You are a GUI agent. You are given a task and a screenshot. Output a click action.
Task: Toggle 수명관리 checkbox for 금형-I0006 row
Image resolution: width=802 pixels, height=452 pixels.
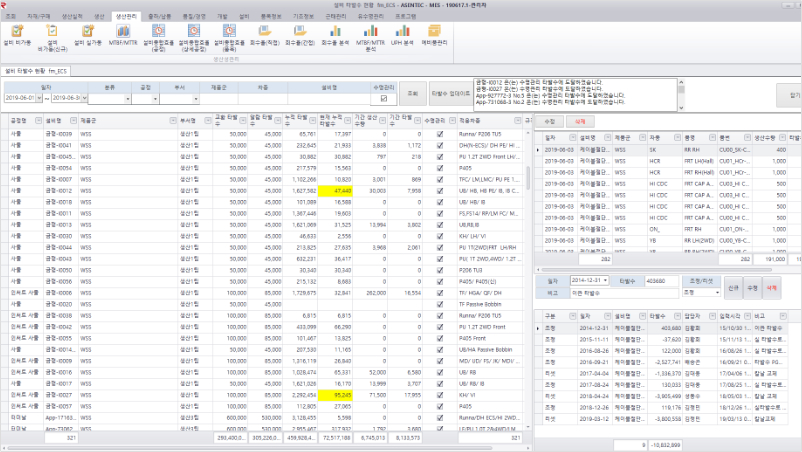(440, 293)
